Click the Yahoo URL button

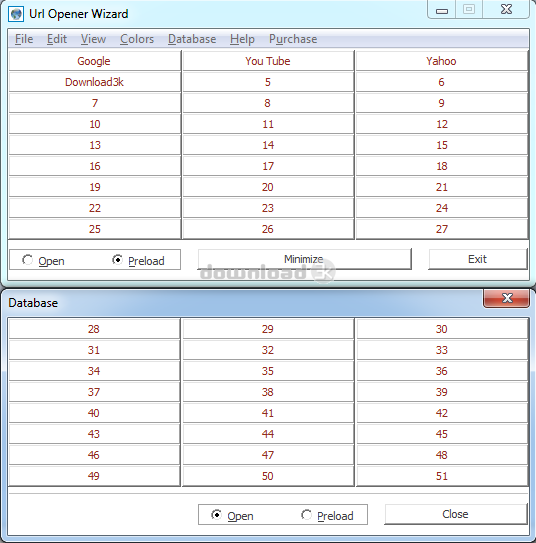(441, 61)
